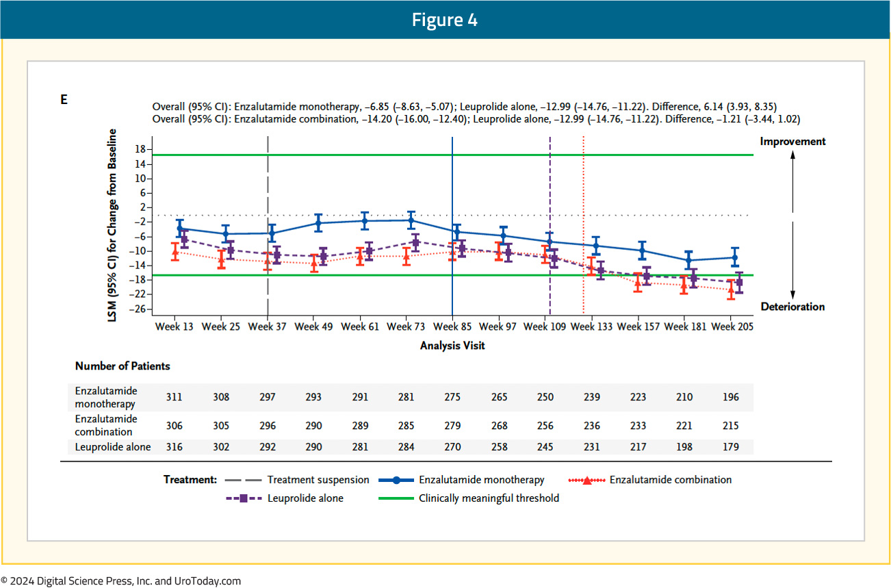This screenshot has height=588, width=891.
Task: Click the Week 205 axis label
Action: tap(732, 327)
